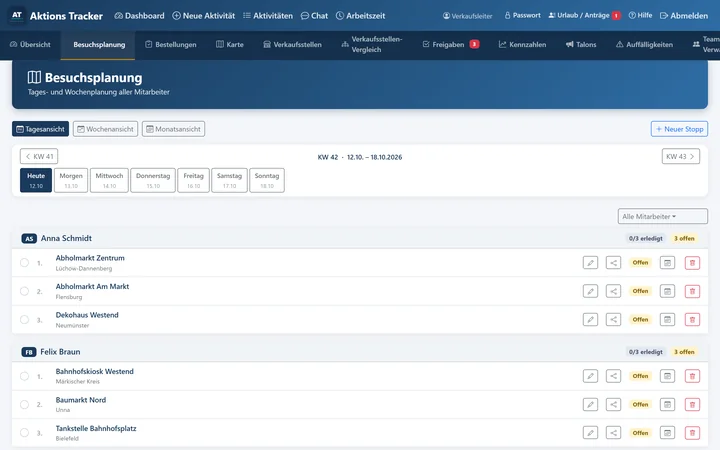720x450 pixels.
Task: Change Passwort
Action: [x=523, y=15]
